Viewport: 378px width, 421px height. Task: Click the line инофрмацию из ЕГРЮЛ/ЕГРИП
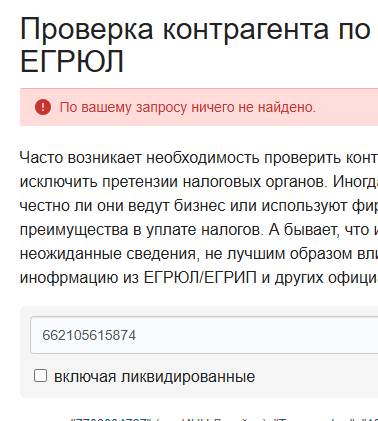[x=199, y=278]
